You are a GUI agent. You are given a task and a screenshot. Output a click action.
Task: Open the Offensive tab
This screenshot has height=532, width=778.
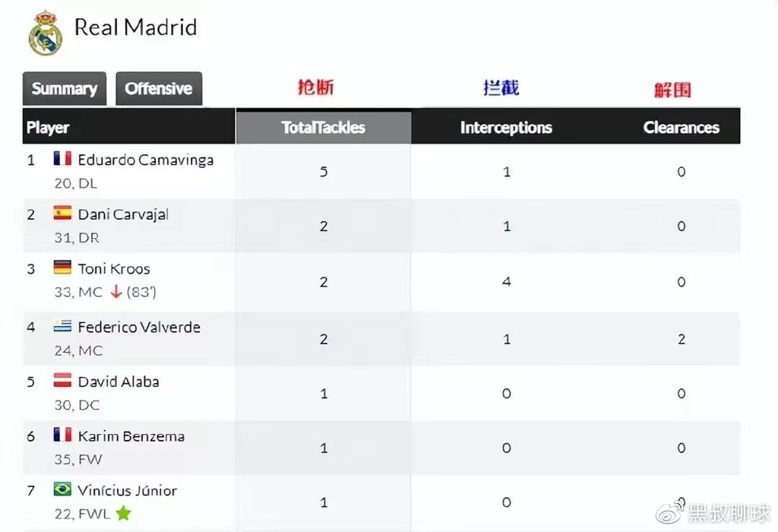click(x=159, y=88)
